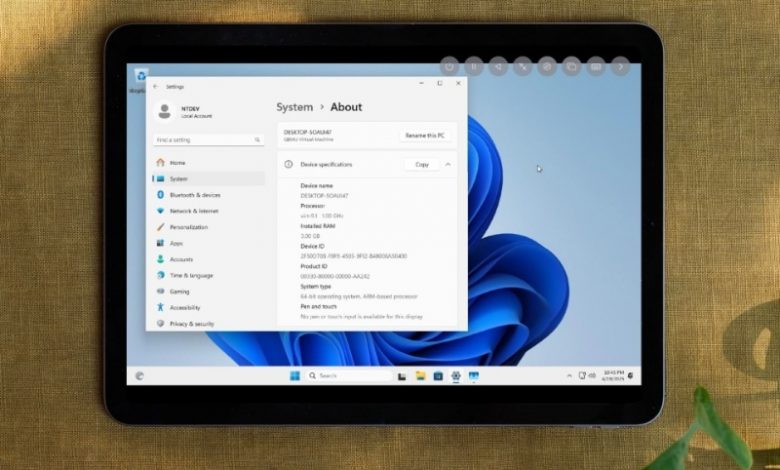Show the keyboard from UTM toolbar

pos(595,67)
